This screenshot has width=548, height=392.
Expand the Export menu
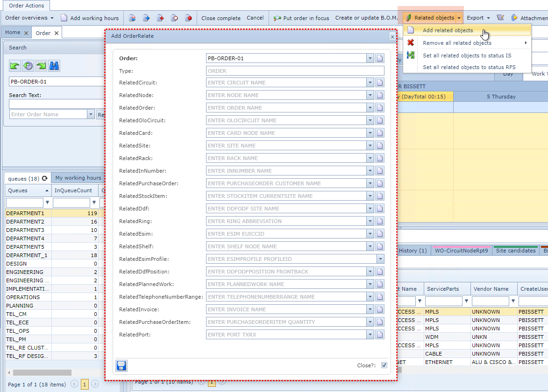coord(478,18)
